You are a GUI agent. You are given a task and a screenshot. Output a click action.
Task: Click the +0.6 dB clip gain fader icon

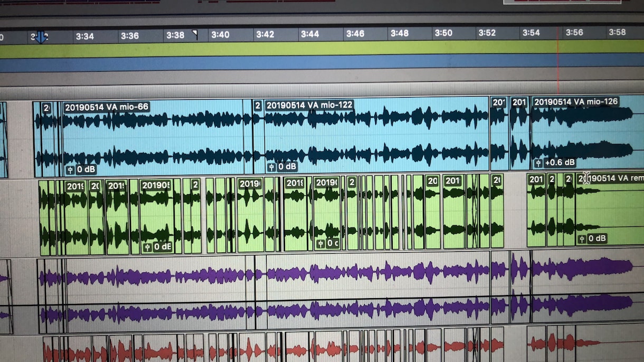[x=538, y=163]
